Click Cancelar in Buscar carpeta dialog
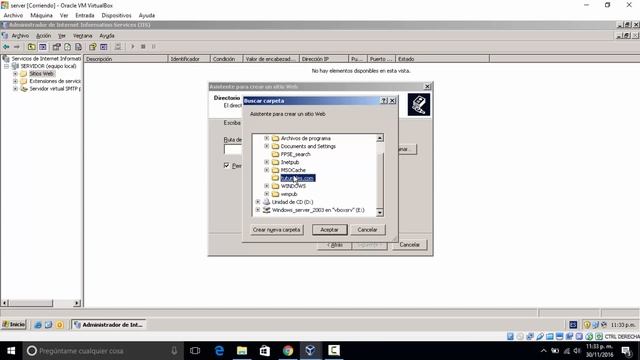The height and width of the screenshot is (360, 640). [x=367, y=230]
